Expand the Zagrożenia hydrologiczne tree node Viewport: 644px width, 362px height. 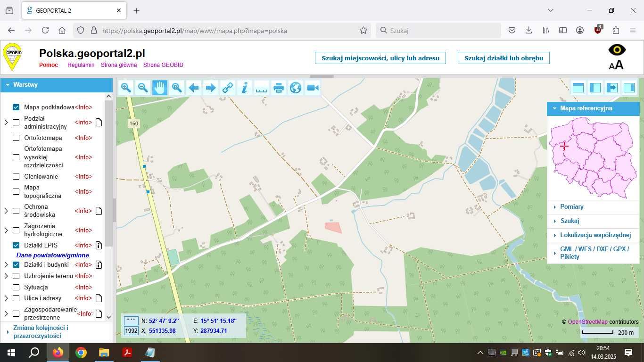coord(6,230)
